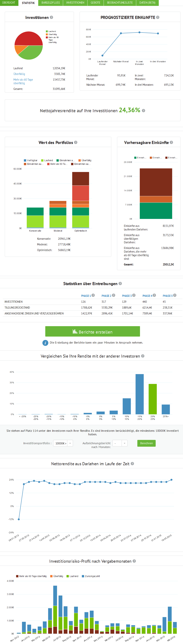The height and width of the screenshot is (644, 183).
Task: Click the Moderat stacked bar
Action: pos(58,215)
